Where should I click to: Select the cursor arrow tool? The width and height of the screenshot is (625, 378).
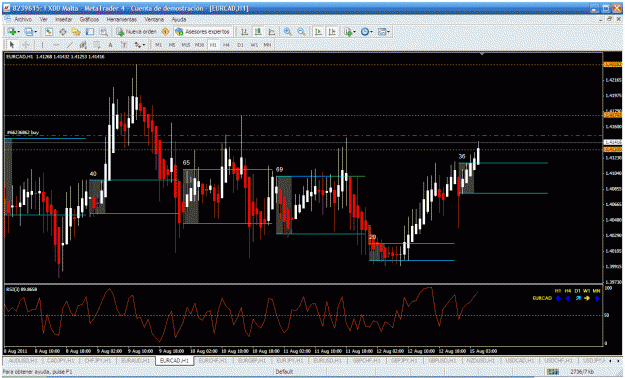coord(12,45)
